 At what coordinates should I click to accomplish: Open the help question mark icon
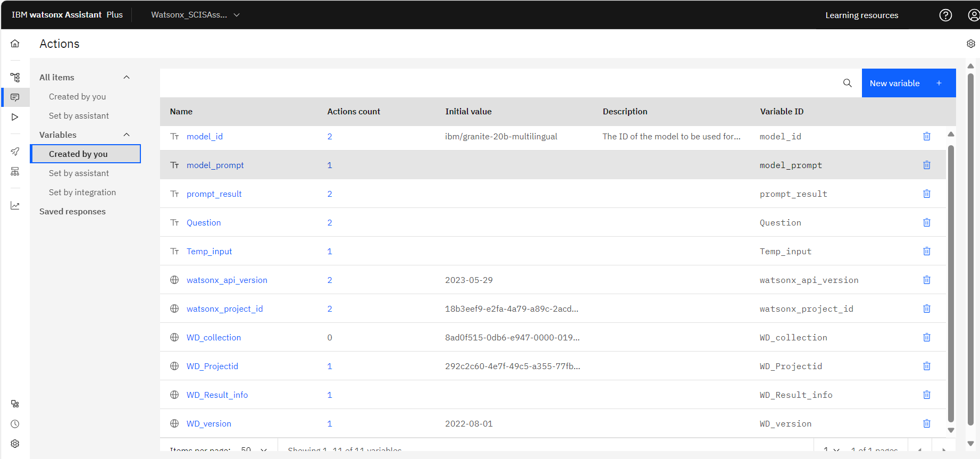pos(945,15)
